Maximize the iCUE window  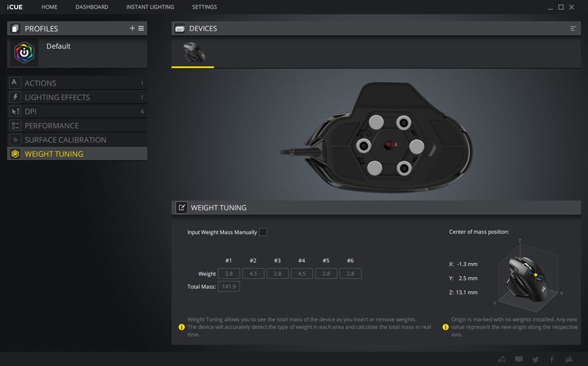[561, 7]
